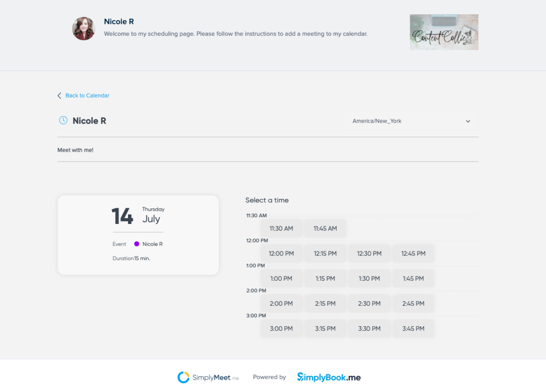Screen dimensions: 546x392
Task: Choose the 12:15 PM time slot
Action: [325, 253]
